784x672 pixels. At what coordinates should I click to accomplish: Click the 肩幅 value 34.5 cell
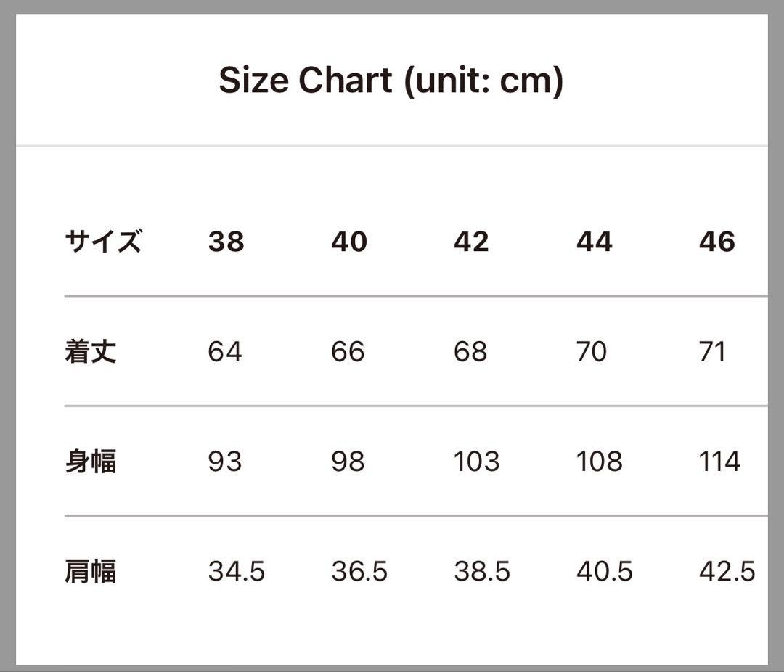[237, 572]
